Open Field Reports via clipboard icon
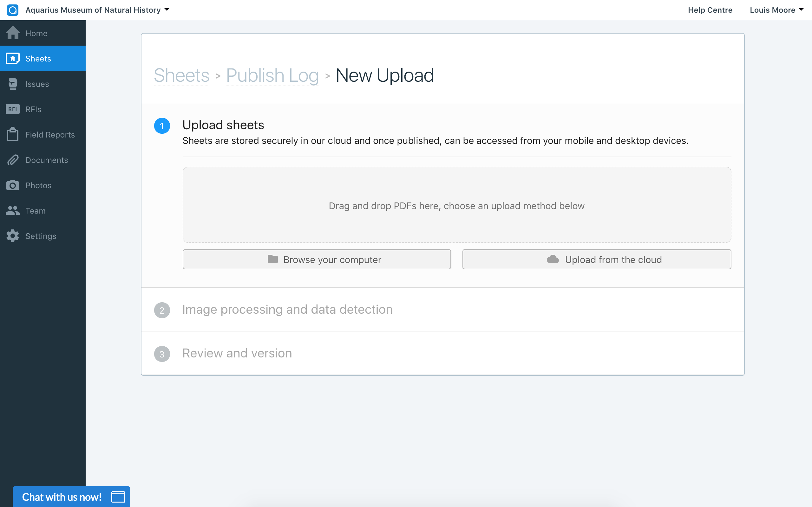812x507 pixels. click(13, 134)
